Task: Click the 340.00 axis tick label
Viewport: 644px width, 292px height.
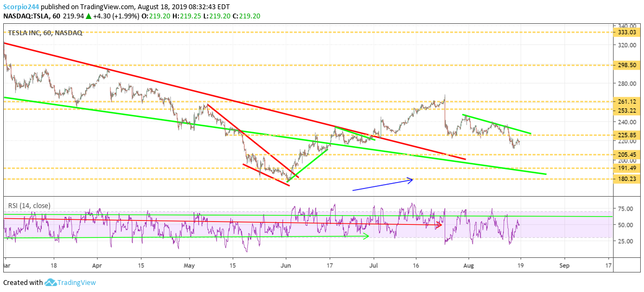Action: tap(626, 25)
